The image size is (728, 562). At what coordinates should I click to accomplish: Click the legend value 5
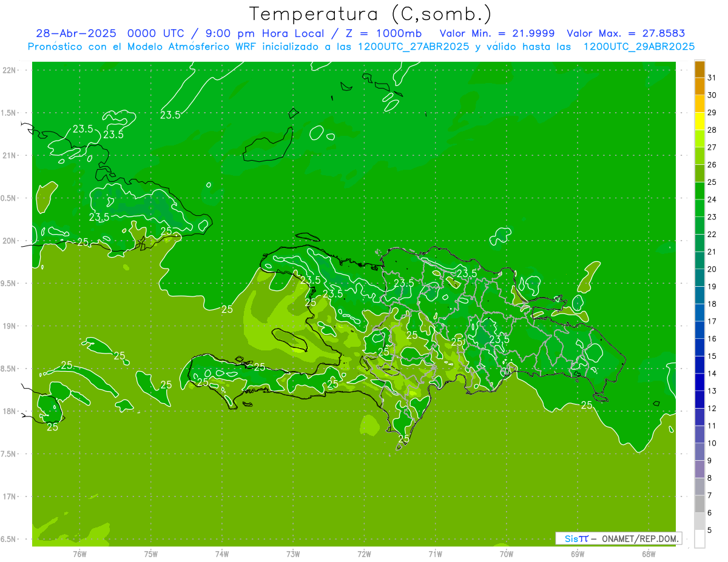[x=709, y=530]
